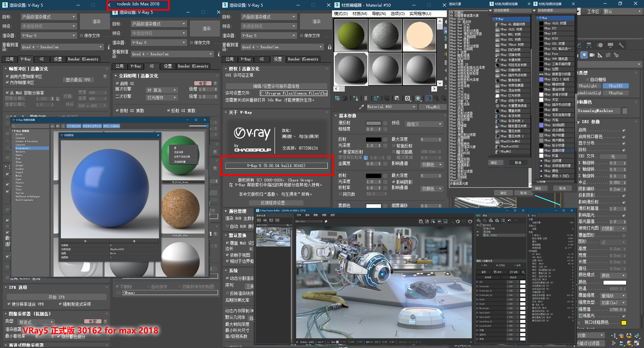Click 开始 IPR button
Screen dimensions: 644x348
pyautogui.click(x=56, y=297)
